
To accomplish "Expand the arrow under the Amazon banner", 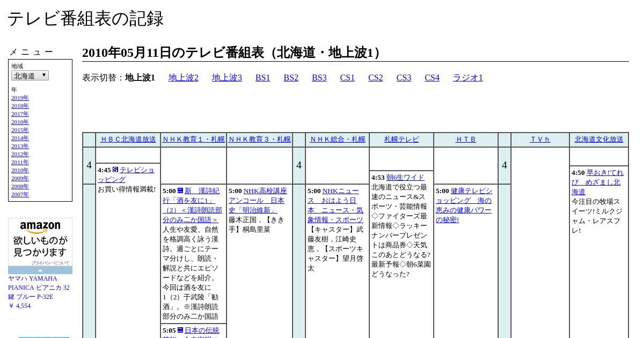I will tap(40, 270).
